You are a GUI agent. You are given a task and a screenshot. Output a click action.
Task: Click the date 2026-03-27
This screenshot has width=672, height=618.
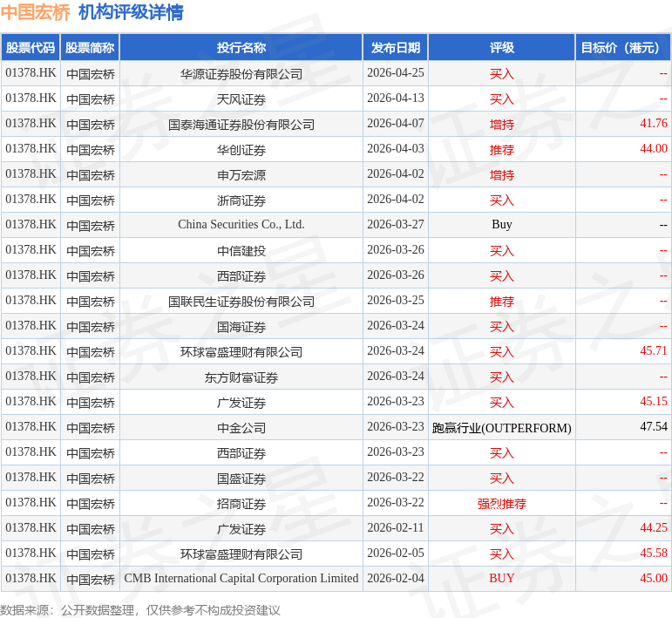point(396,225)
